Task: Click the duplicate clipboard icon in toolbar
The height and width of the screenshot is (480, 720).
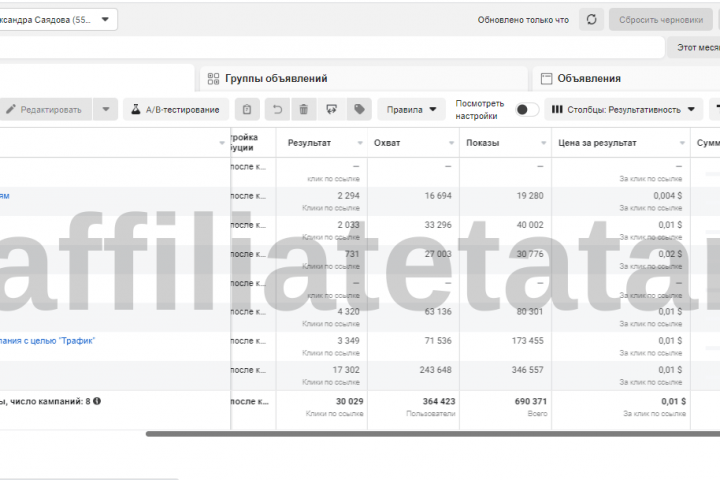Action: tap(247, 109)
